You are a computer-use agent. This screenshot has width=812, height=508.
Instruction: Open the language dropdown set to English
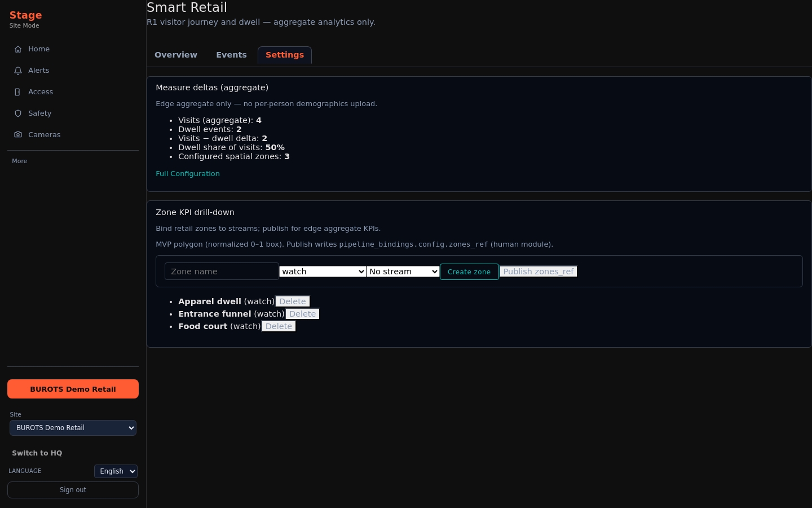pyautogui.click(x=116, y=471)
